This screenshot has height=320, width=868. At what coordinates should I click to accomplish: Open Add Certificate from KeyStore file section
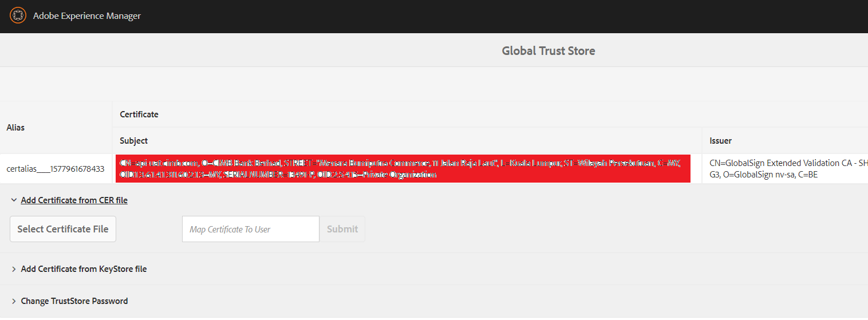point(84,269)
